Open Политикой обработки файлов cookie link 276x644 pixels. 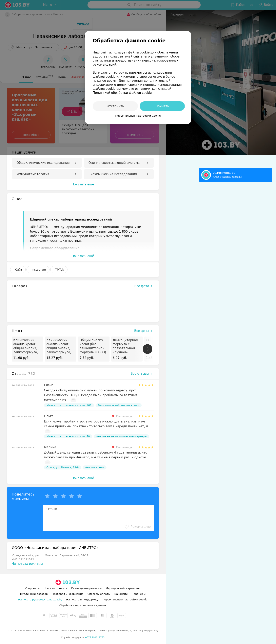point(122,93)
